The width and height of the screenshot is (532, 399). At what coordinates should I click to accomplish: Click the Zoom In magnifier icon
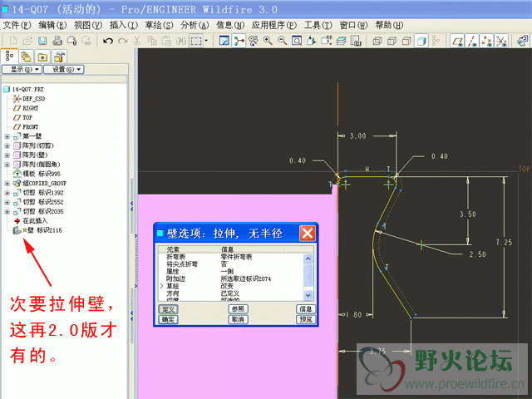268,41
